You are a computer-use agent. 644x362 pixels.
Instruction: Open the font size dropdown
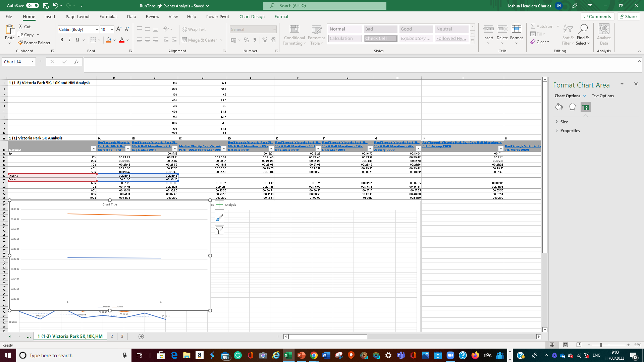point(112,29)
